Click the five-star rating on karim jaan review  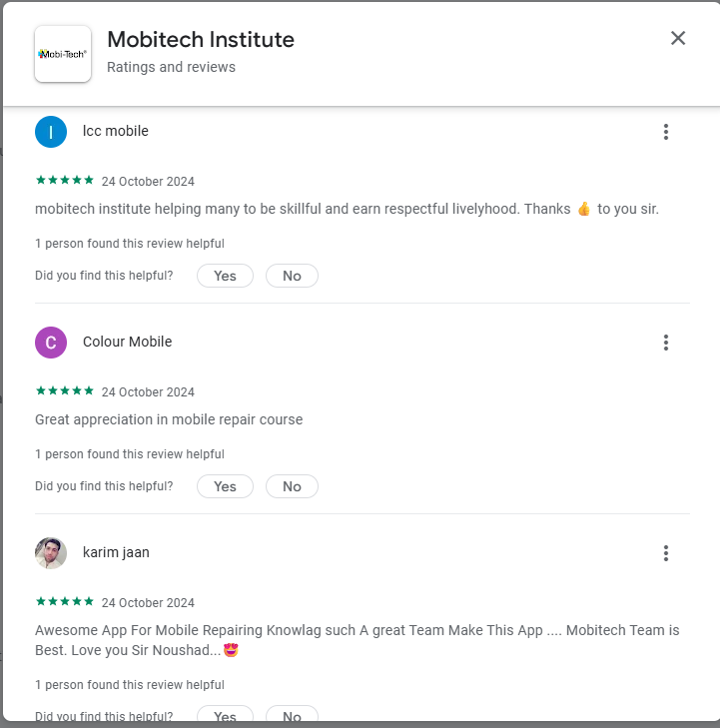pyautogui.click(x=65, y=602)
